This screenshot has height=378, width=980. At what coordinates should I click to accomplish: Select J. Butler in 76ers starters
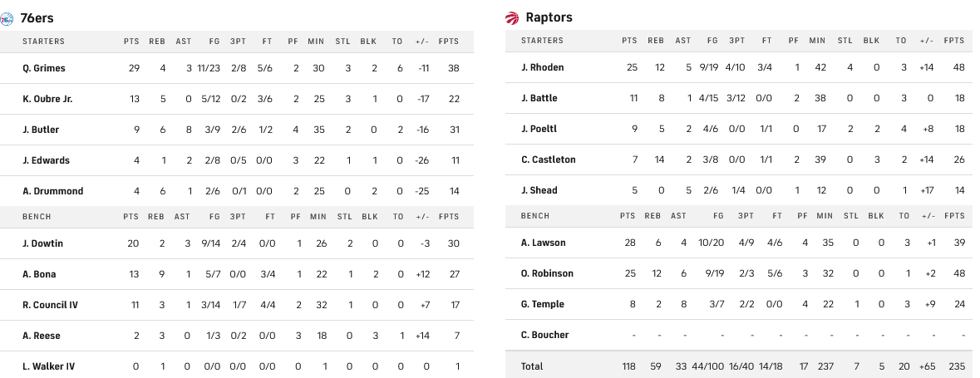42,130
